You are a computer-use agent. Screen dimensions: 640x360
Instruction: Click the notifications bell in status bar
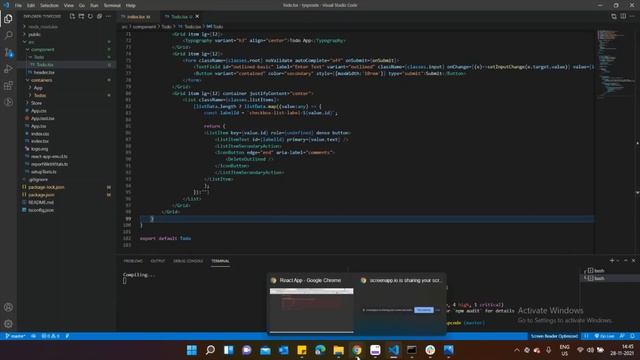(632, 336)
